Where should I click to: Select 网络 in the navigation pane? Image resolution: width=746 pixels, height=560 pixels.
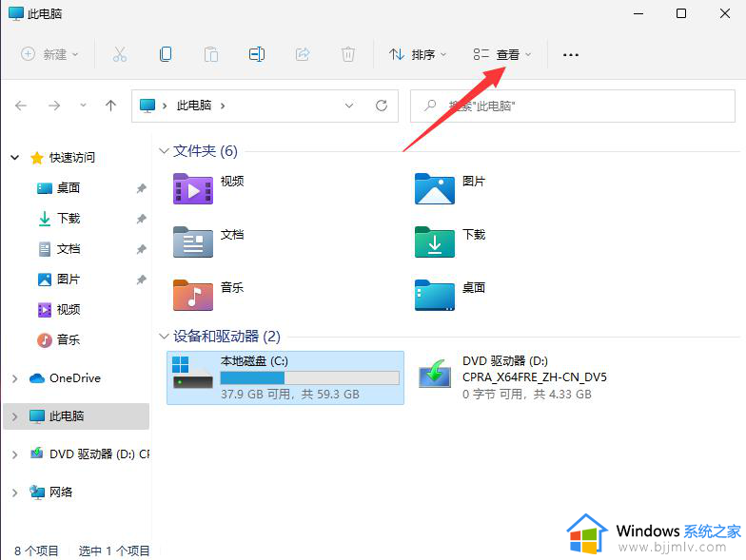tap(61, 492)
